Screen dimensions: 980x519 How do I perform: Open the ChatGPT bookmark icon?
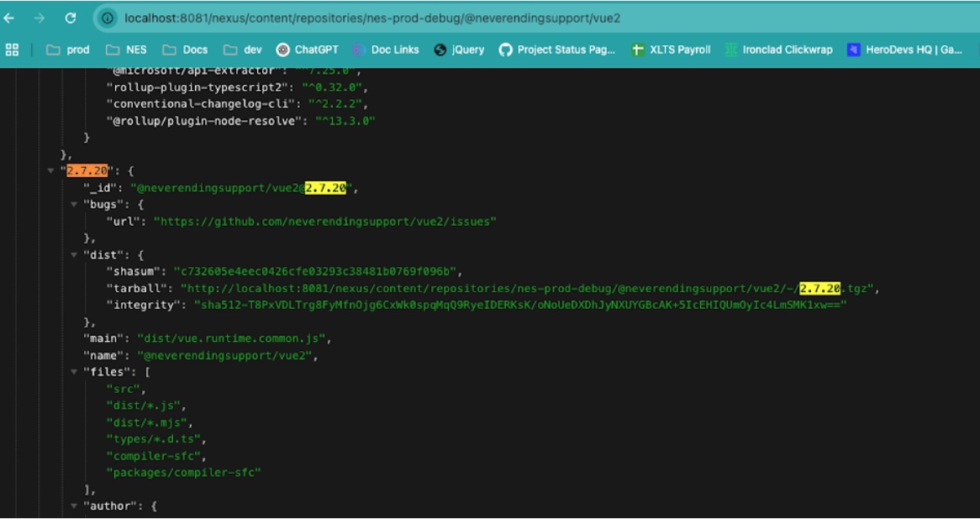282,50
